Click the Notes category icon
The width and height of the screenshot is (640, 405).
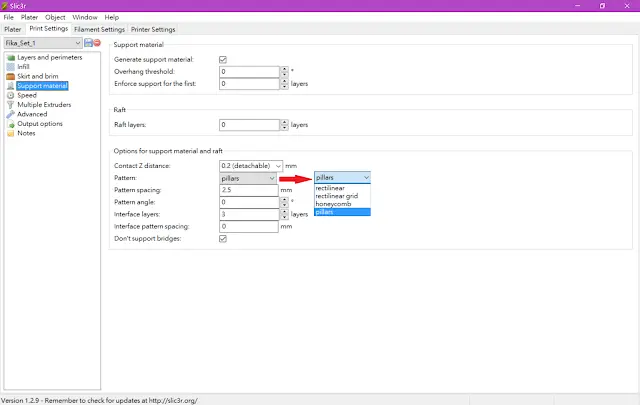[11, 133]
